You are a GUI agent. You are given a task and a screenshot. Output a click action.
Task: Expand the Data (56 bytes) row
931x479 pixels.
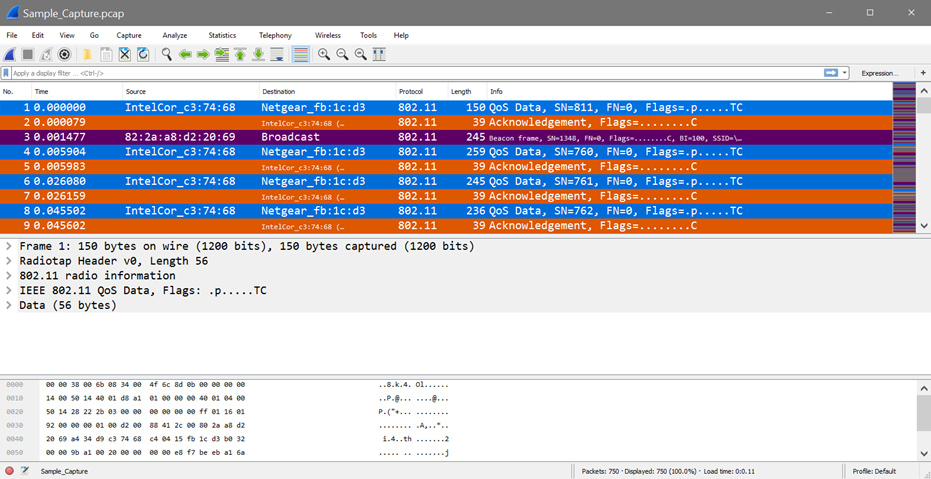8,306
